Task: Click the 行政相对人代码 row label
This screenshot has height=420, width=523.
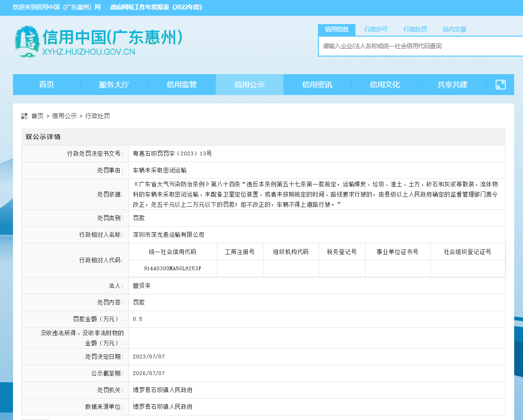Action: point(101,260)
